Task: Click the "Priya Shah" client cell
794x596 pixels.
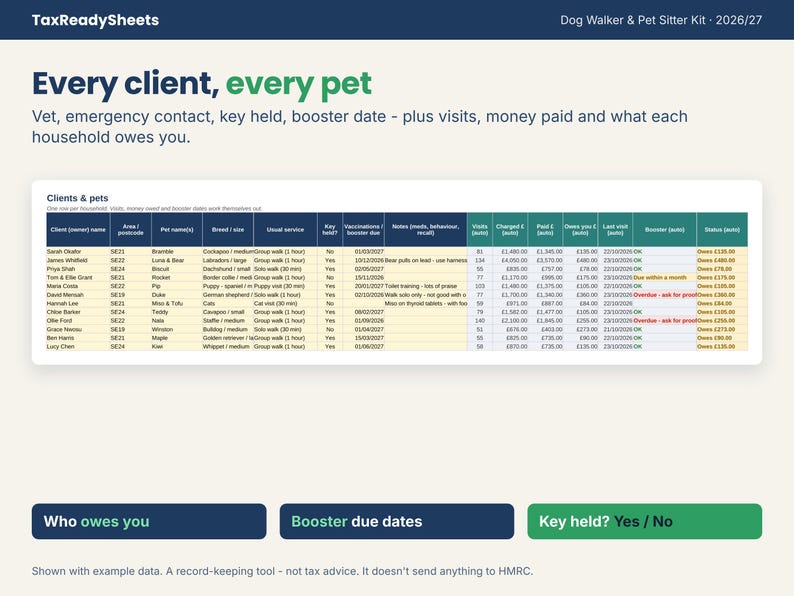Action: pyautogui.click(x=78, y=269)
